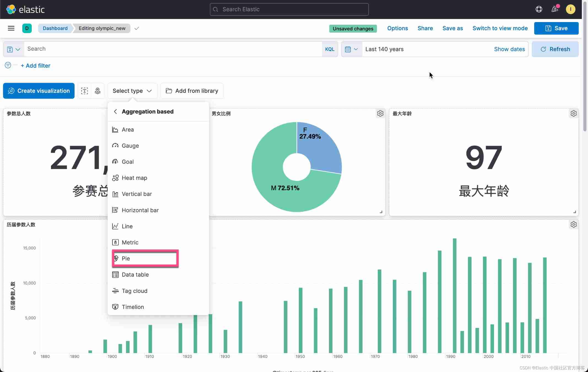Open the saved query dropdown

click(x=14, y=49)
